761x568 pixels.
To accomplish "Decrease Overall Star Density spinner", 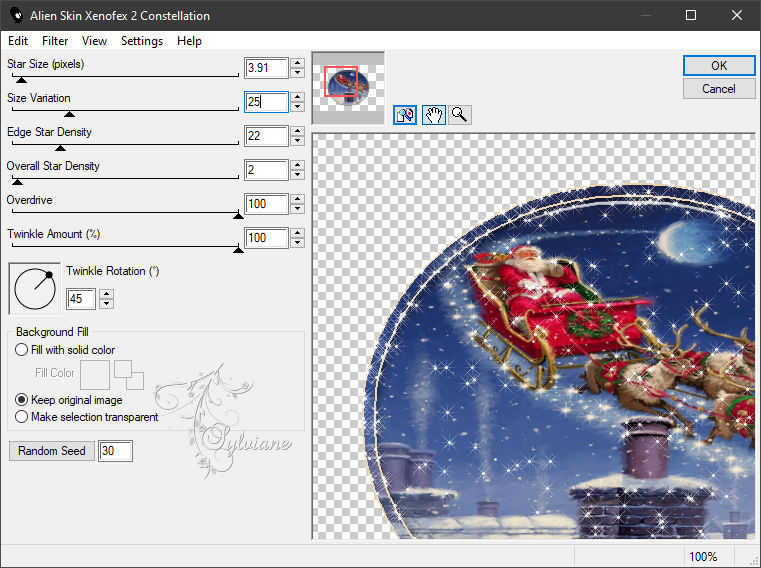I will click(x=298, y=175).
